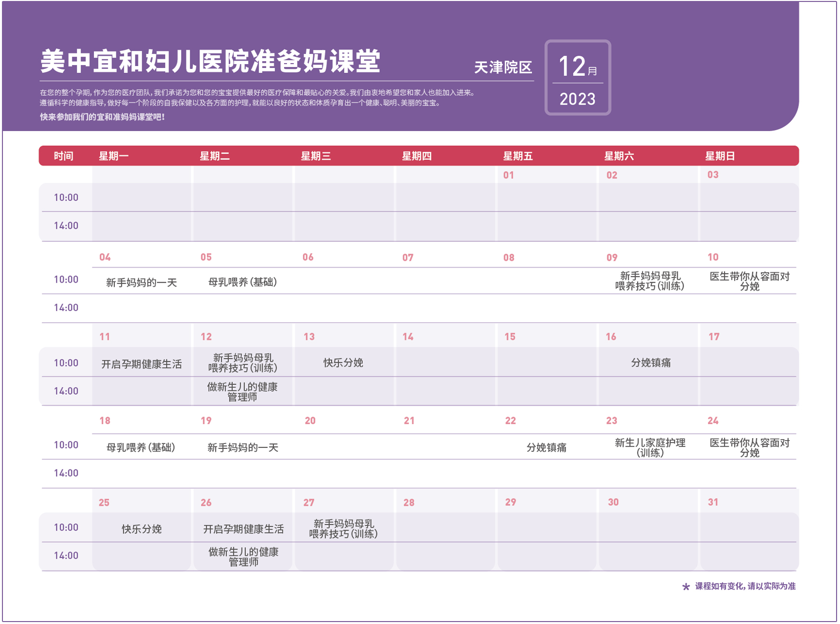The width and height of the screenshot is (840, 624).
Task: Click date '17' in the calendar
Action: [x=714, y=337]
